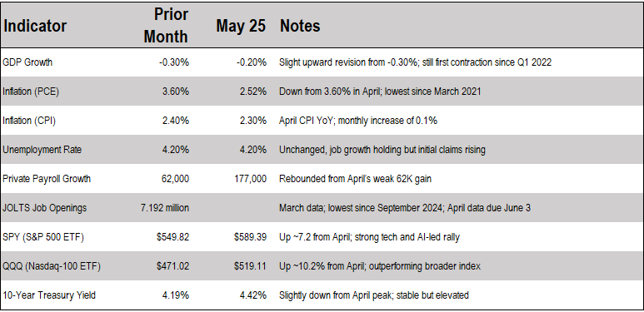Select the QQQ (Nasdaq-100 ETF) label
Image resolution: width=644 pixels, height=312 pixels.
click(52, 266)
